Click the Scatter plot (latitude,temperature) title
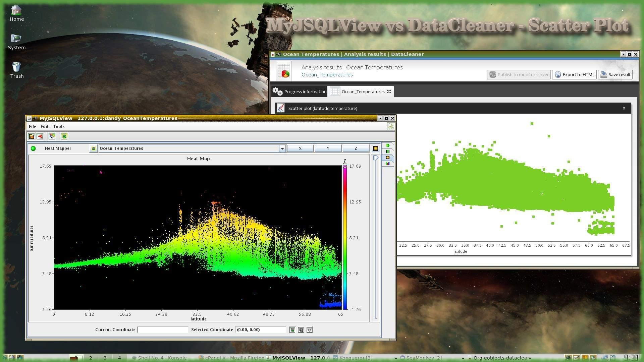 click(x=323, y=108)
